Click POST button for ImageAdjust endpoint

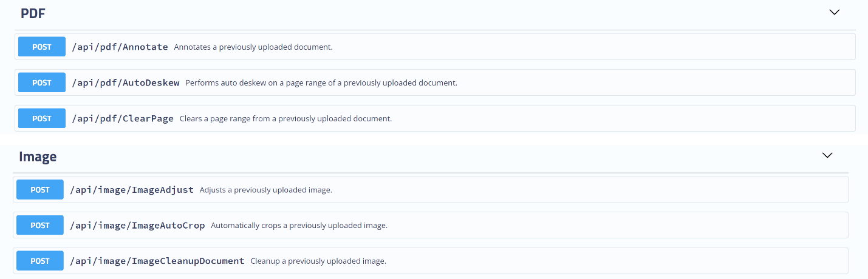click(x=40, y=190)
